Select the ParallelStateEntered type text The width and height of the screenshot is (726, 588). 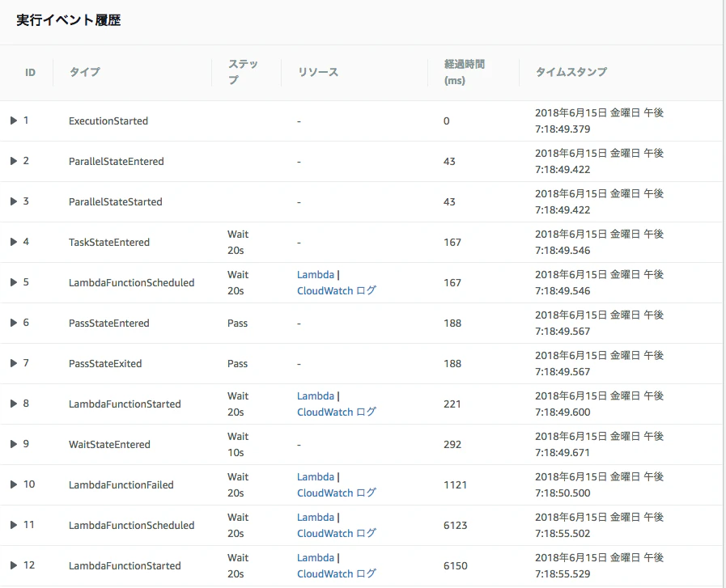tap(117, 162)
